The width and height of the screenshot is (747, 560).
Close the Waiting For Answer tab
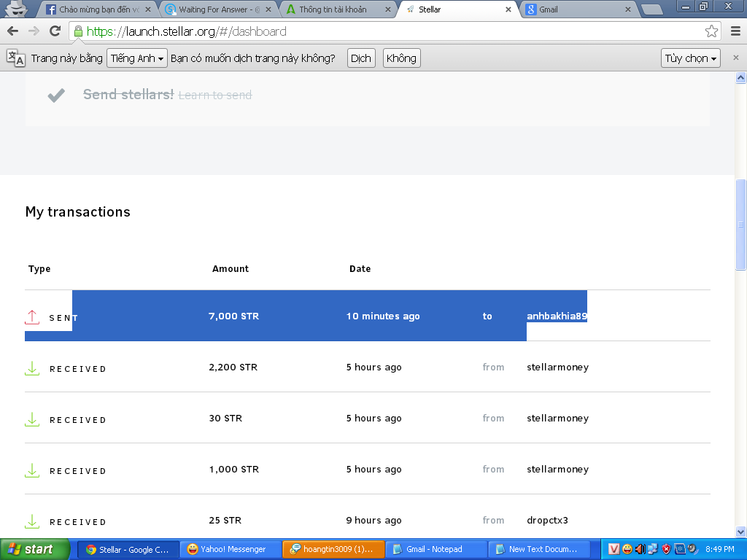268,9
